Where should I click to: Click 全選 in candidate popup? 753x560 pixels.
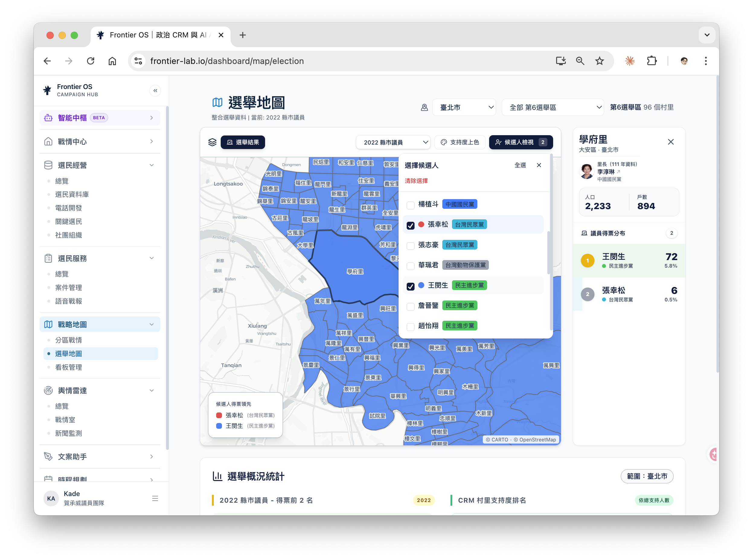point(520,165)
